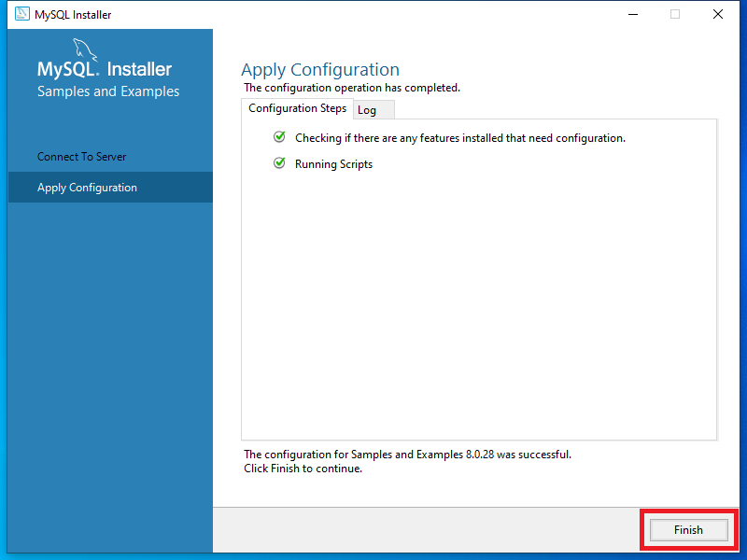Click the MySQL Installer title bar icon

point(21,14)
